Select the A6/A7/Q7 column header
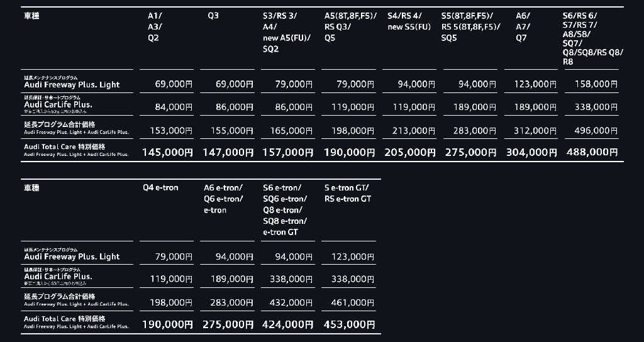This screenshot has width=644, height=342. (x=523, y=26)
